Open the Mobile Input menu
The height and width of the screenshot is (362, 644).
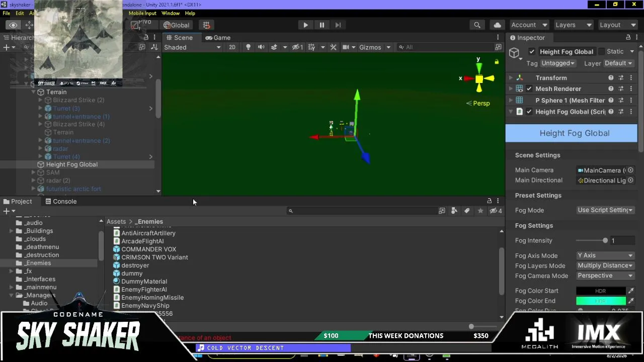[x=142, y=14]
